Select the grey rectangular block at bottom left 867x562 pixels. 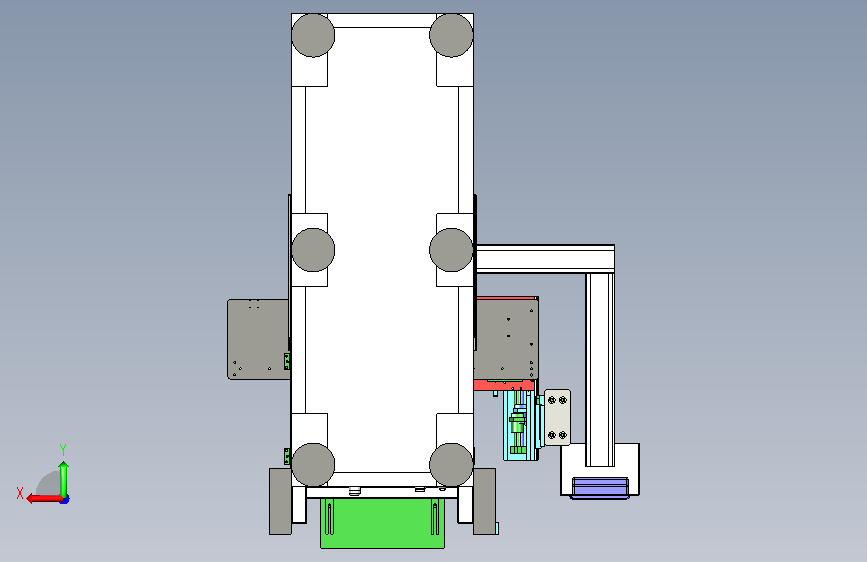click(x=280, y=501)
